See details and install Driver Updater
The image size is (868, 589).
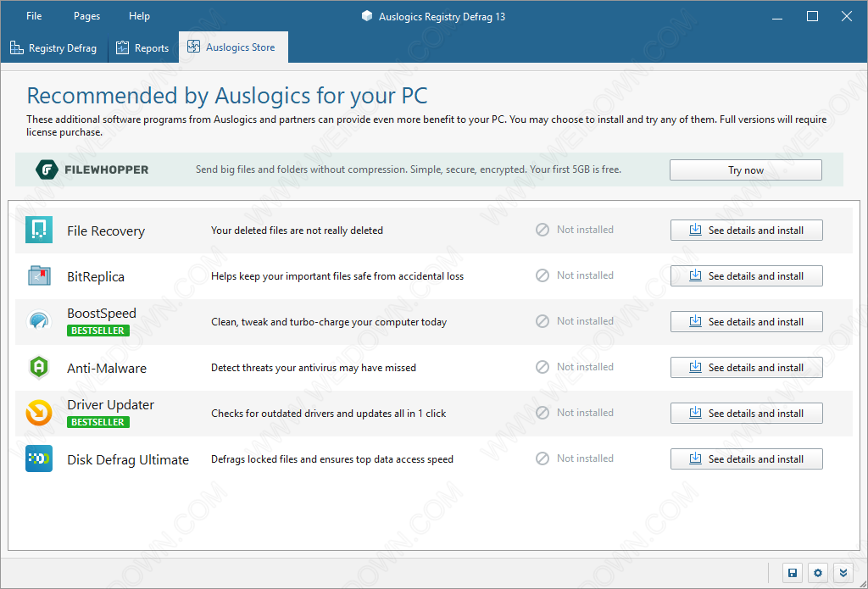click(746, 413)
